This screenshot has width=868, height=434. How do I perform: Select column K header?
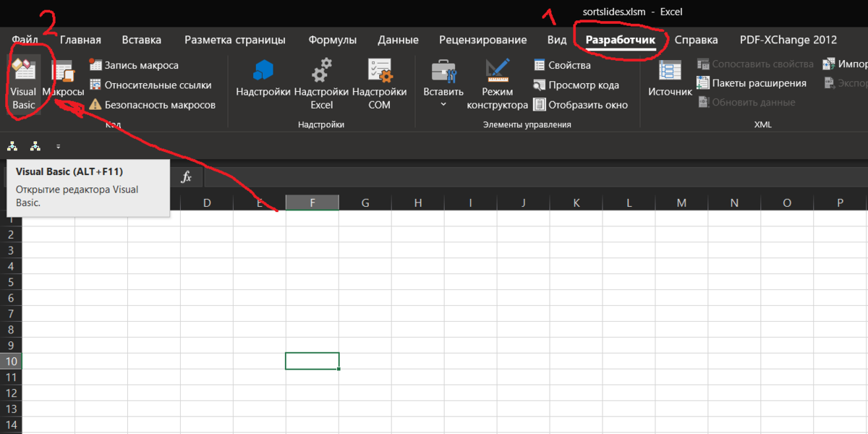pos(576,203)
